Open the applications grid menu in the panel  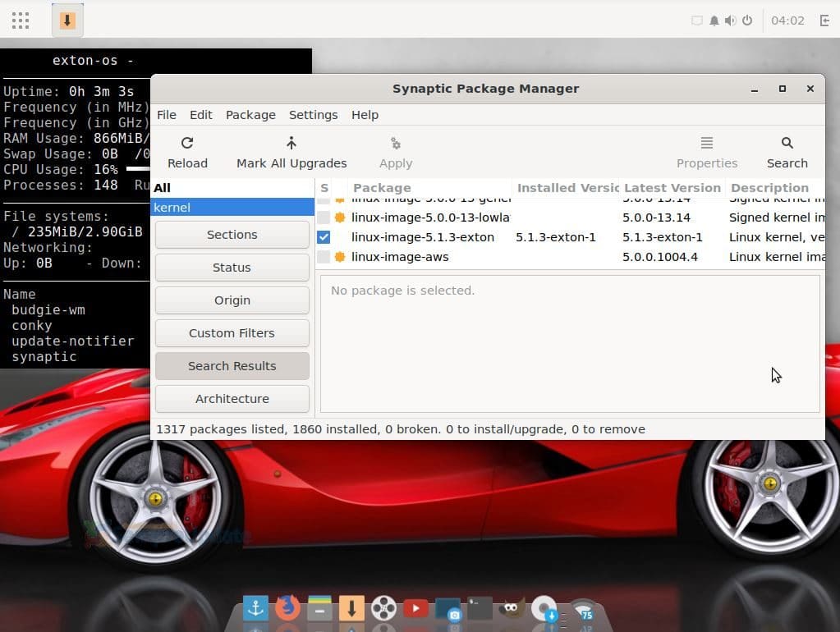pyautogui.click(x=21, y=21)
